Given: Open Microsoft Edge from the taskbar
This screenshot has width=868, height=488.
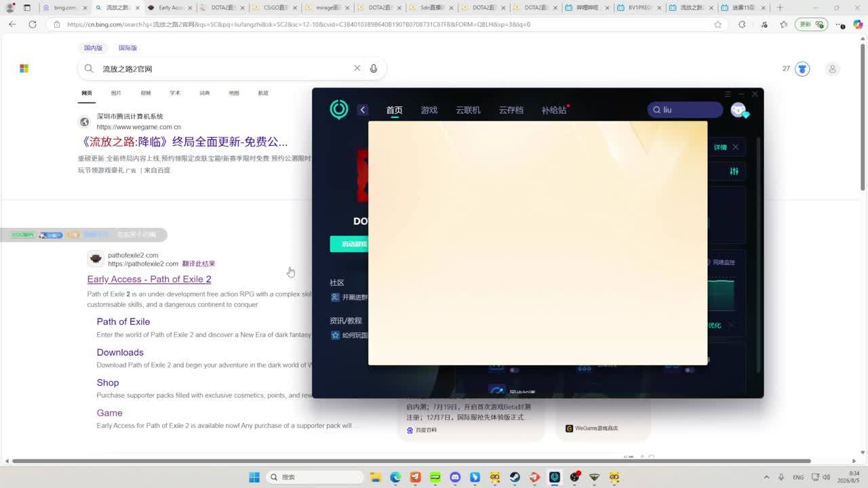Looking at the screenshot, I should click(395, 477).
